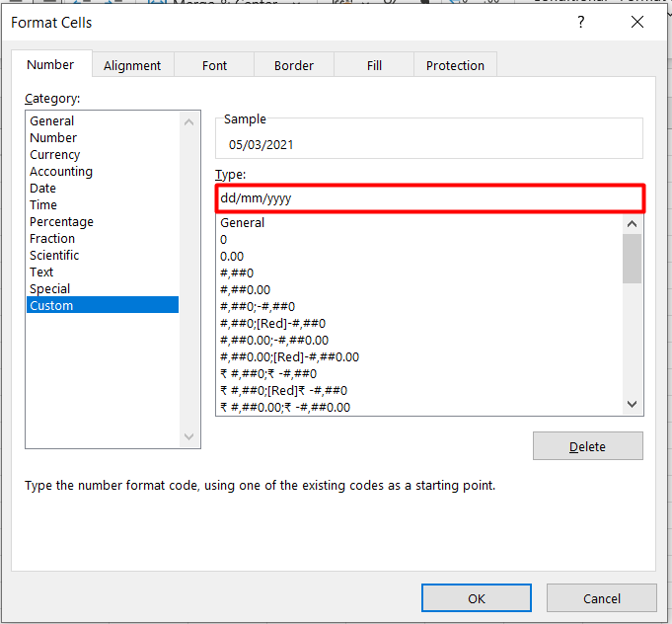Screen dimensions: 672x624
Task: Open the Font tab
Action: coord(214,65)
